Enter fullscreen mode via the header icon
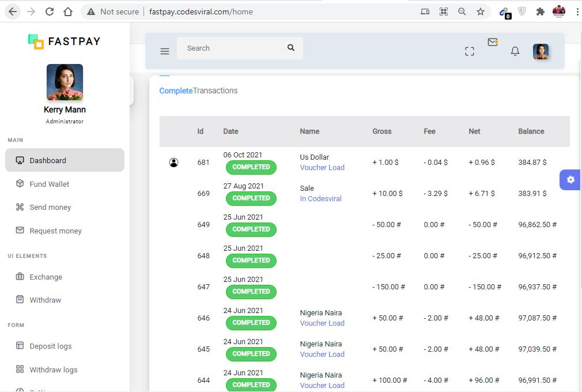The width and height of the screenshot is (582, 392). pos(470,51)
